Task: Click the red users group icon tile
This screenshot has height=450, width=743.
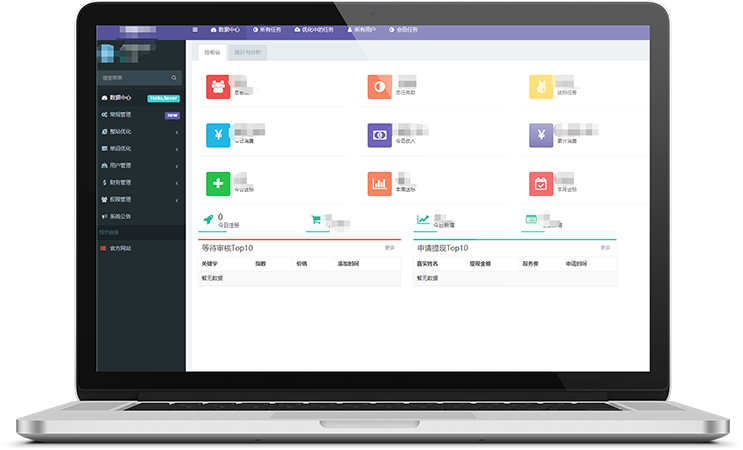Action: click(x=218, y=87)
